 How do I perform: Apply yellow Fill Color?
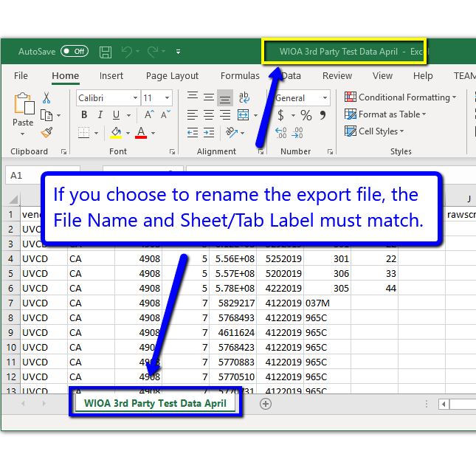tap(116, 133)
